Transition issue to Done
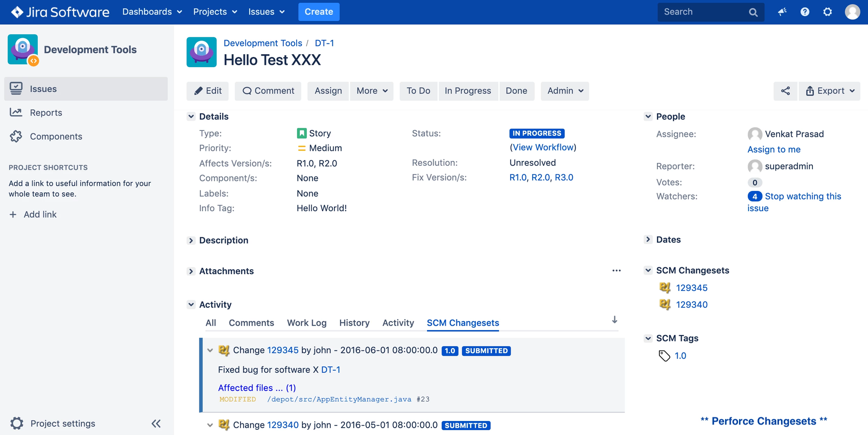This screenshot has width=868, height=435. coord(516,91)
